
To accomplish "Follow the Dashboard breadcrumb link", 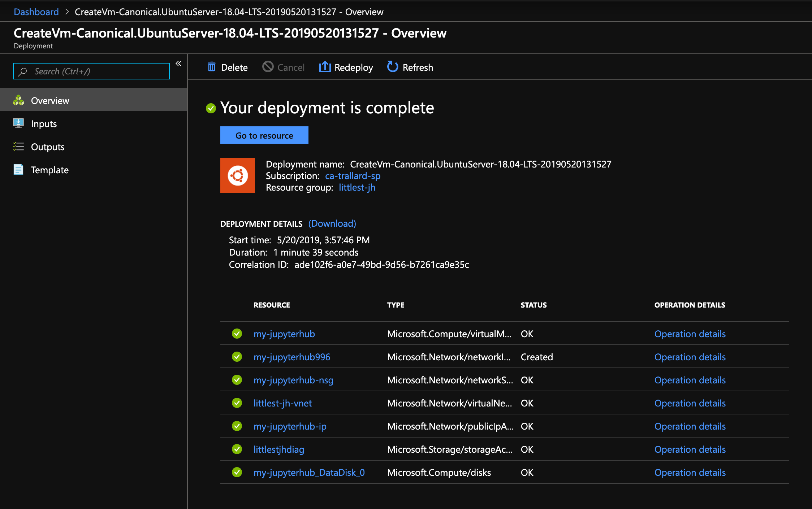I will click(36, 12).
